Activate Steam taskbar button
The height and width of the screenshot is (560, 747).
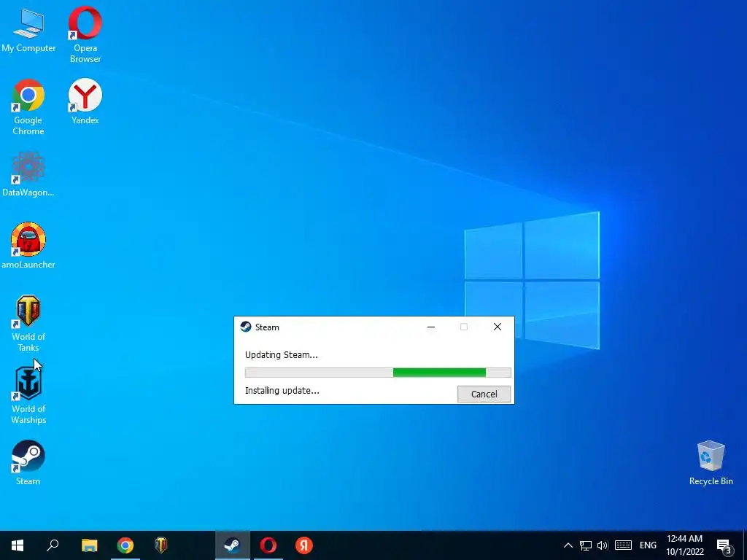pos(233,545)
